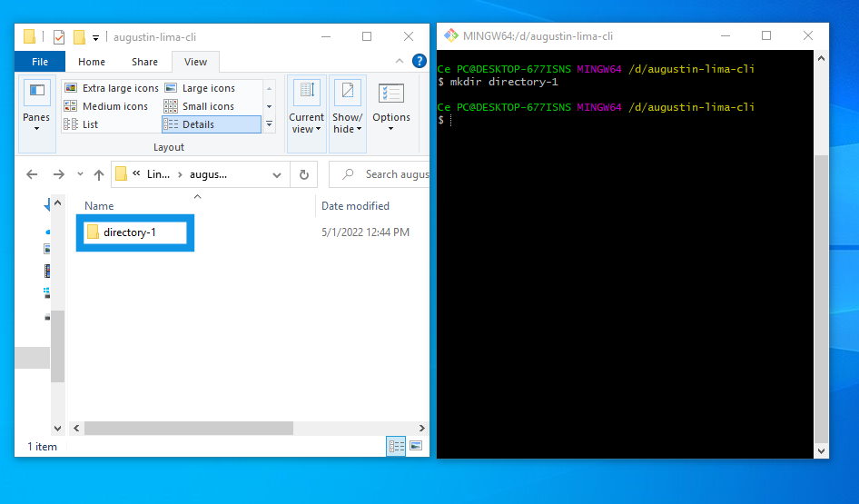Go back in File Explorer
This screenshot has width=859, height=504.
click(32, 174)
